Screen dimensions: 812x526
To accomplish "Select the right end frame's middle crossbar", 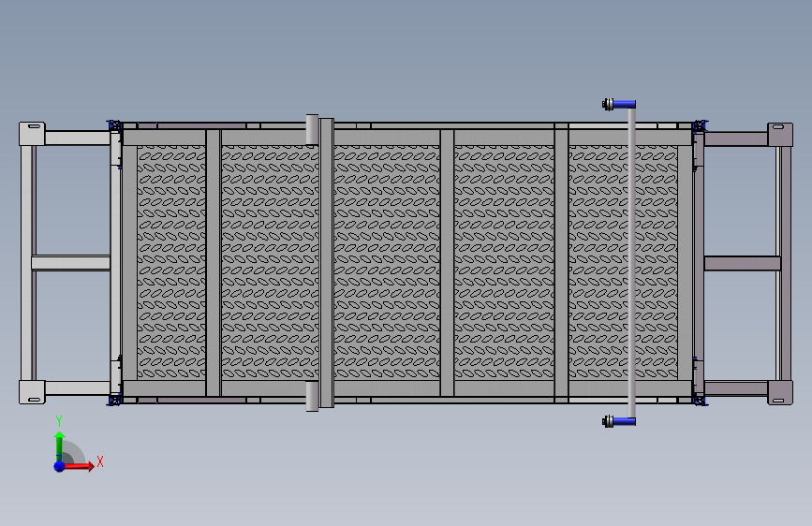I will tap(742, 263).
